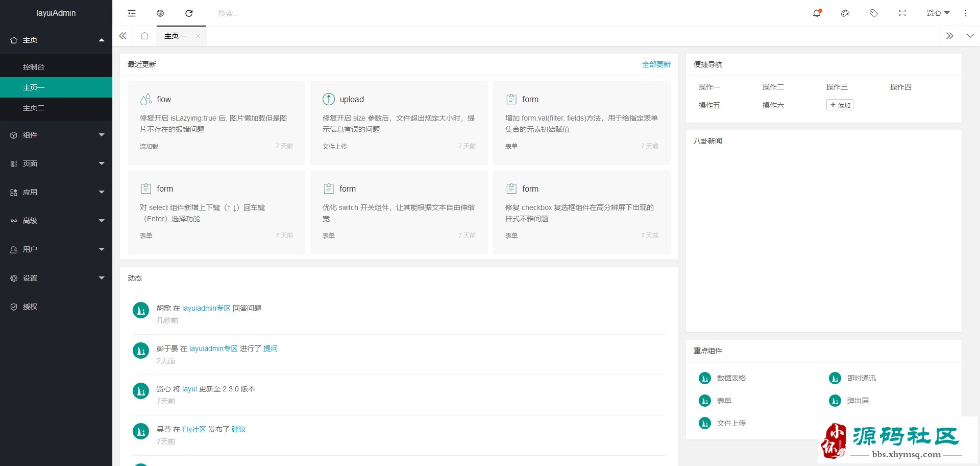Click 数据表格 component text
The width and height of the screenshot is (980, 466).
click(731, 378)
